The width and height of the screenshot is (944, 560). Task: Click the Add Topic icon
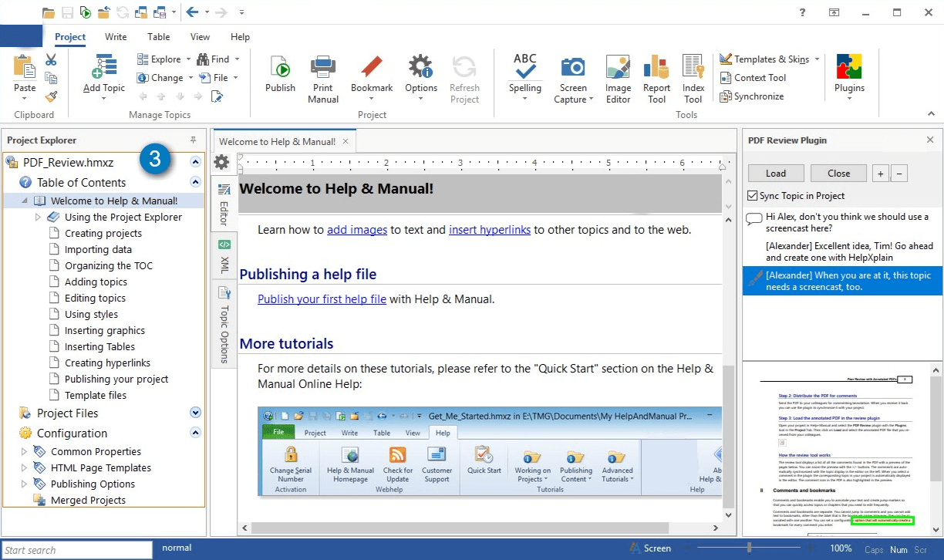point(104,66)
